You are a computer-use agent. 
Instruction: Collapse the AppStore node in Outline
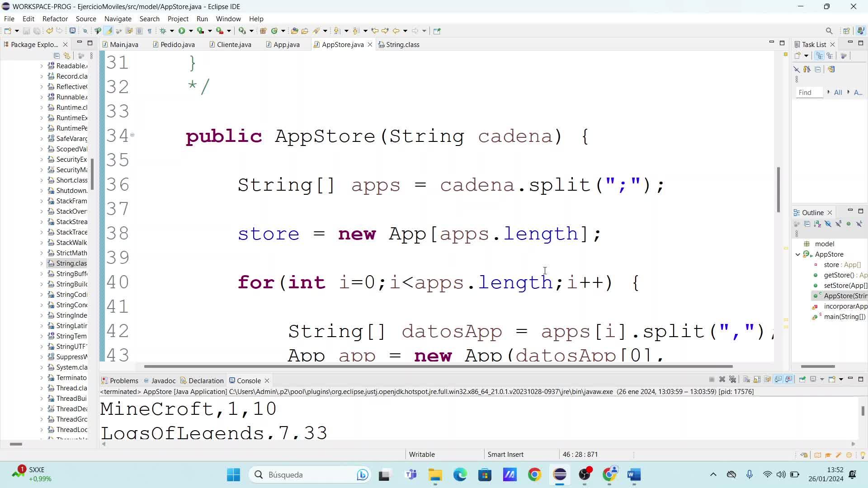coord(798,254)
